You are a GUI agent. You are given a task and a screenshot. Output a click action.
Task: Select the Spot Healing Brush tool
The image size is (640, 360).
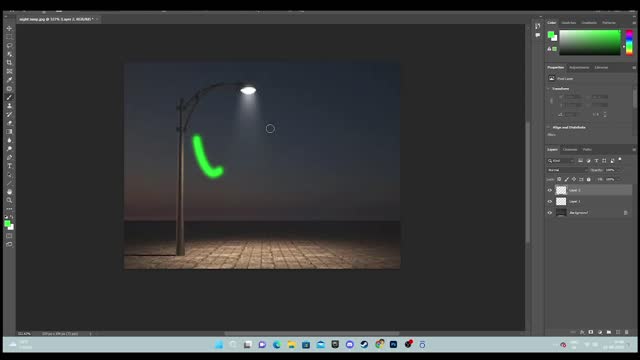tap(9, 89)
